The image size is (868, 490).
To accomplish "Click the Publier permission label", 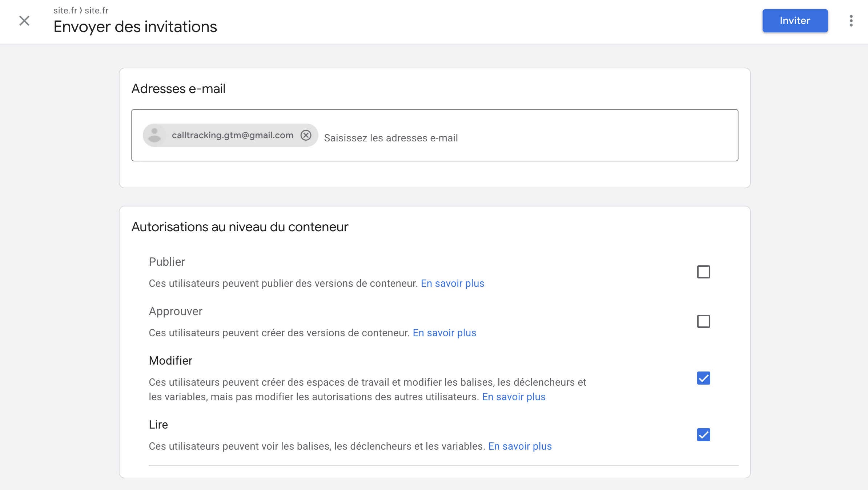I will (167, 262).
